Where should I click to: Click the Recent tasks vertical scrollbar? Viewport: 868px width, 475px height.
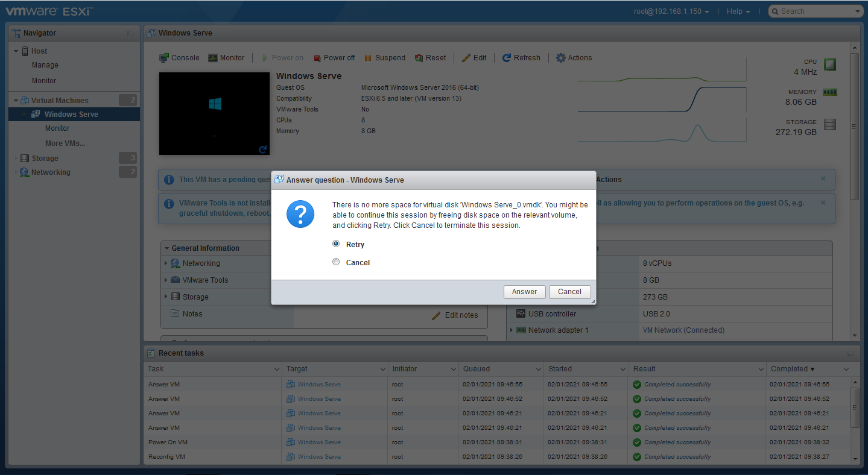tap(854, 407)
